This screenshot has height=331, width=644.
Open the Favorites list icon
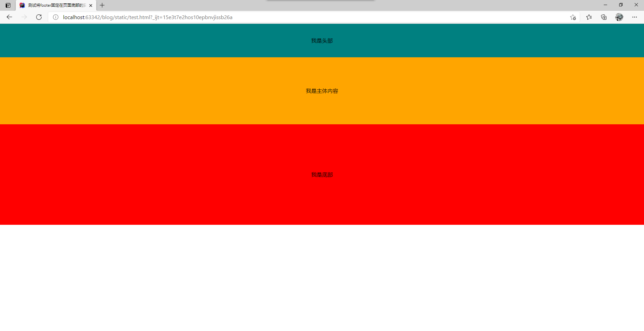point(589,17)
